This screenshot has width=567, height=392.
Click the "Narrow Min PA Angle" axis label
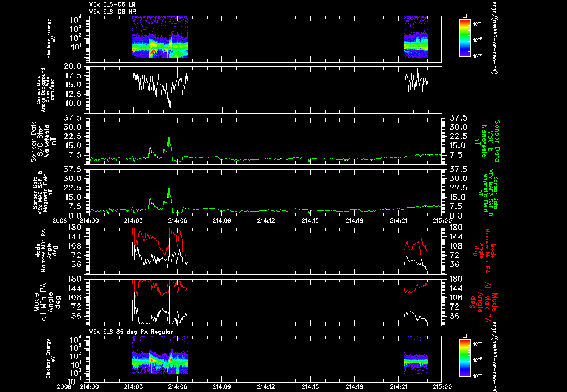tap(45, 250)
